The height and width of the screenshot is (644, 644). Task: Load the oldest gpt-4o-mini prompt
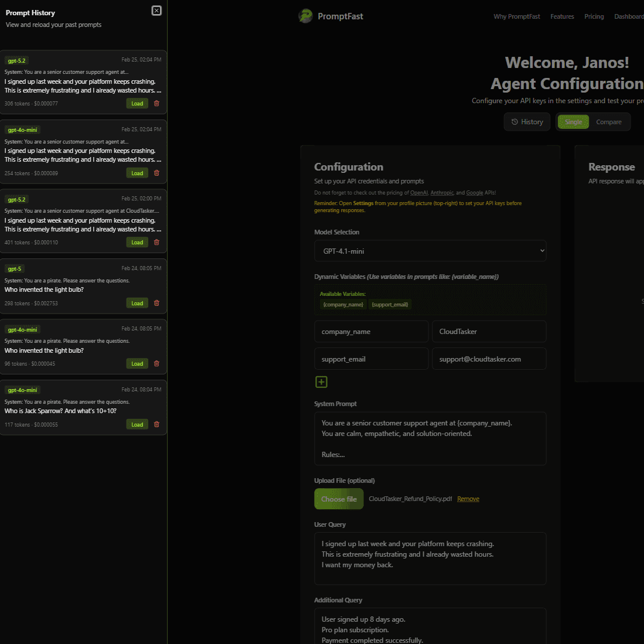pos(137,424)
